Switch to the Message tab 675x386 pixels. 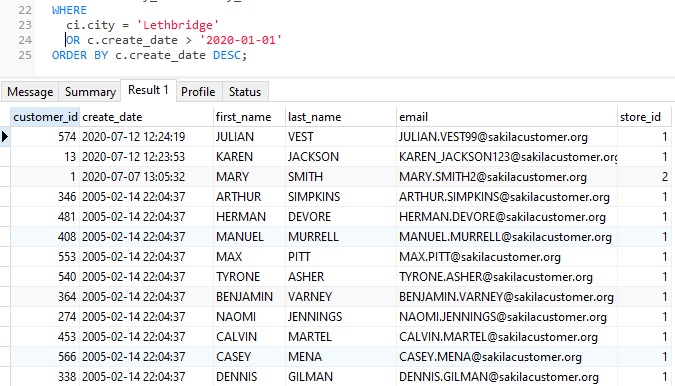pos(30,92)
